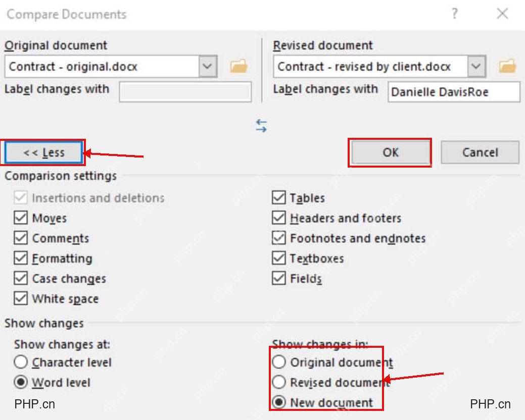Screen dimensions: 525x420
Task: Uncheck the Moves checkbox
Action: tap(21, 218)
